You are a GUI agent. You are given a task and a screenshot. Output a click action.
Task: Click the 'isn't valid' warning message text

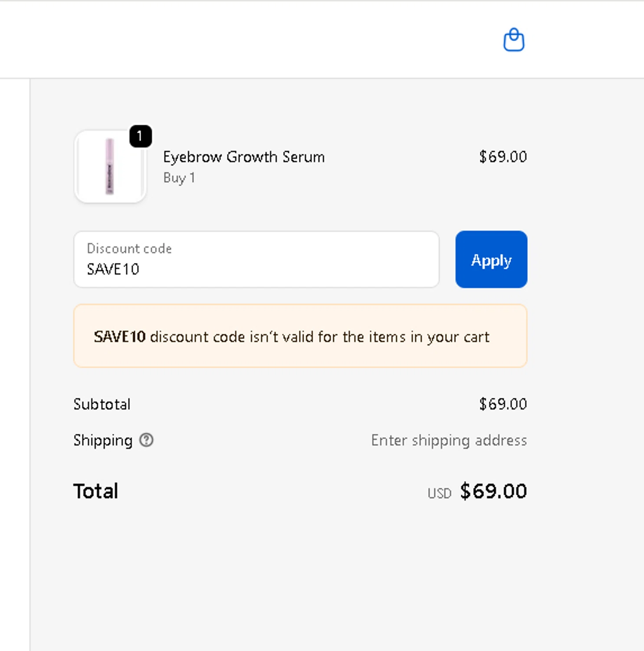click(x=319, y=337)
